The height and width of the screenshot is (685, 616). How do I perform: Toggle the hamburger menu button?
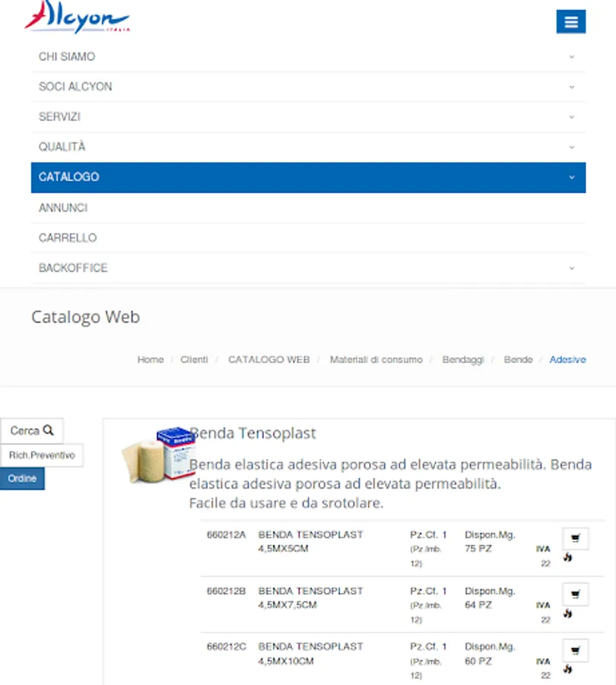click(x=570, y=21)
